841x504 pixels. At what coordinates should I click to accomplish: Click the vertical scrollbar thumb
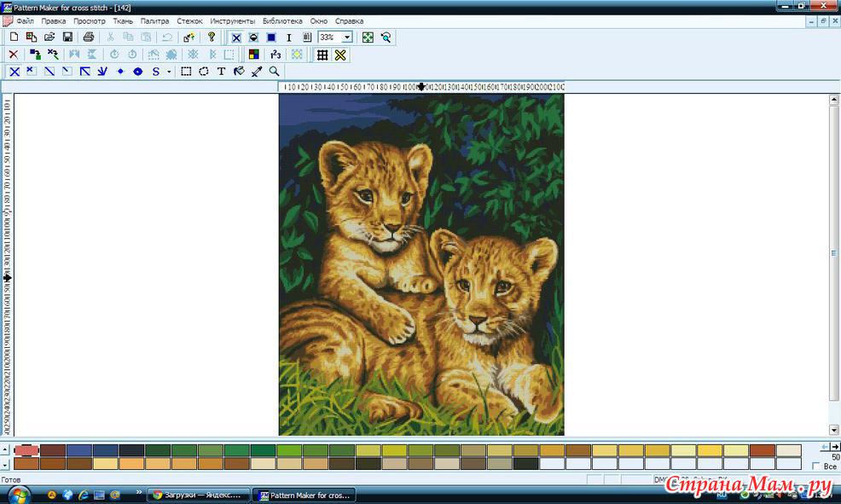tap(834, 252)
